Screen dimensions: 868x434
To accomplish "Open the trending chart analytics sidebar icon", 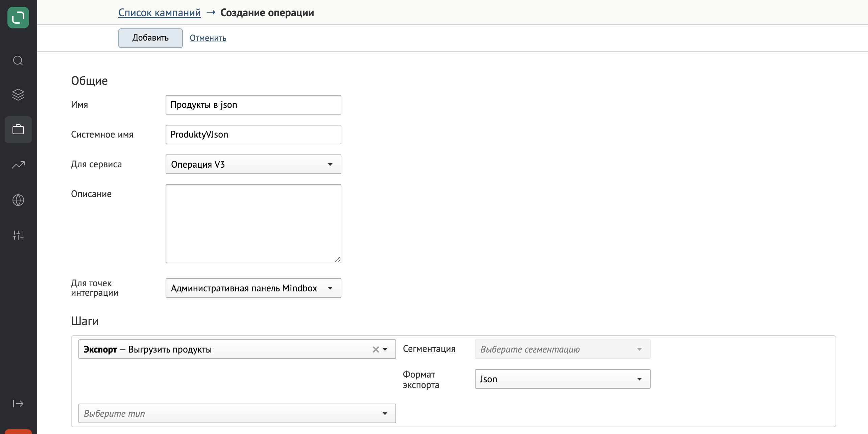I will click(x=18, y=165).
